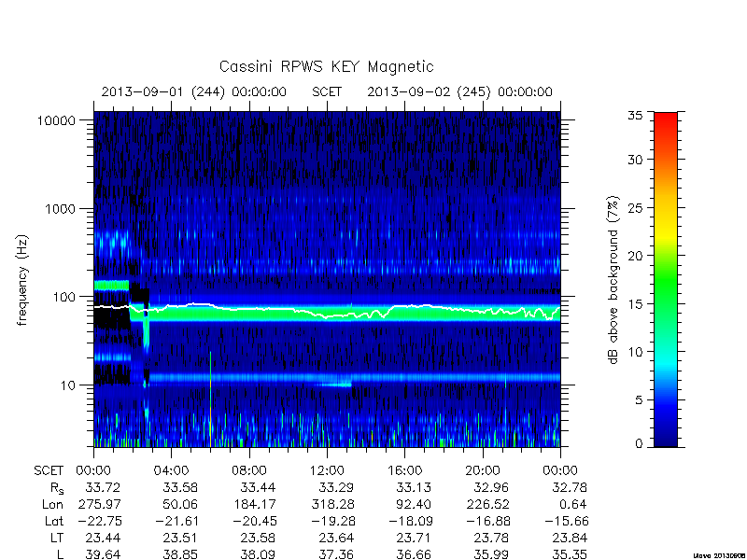The image size is (747, 560).
Task: Click the 20 value on the colorbar
Action: (x=635, y=256)
